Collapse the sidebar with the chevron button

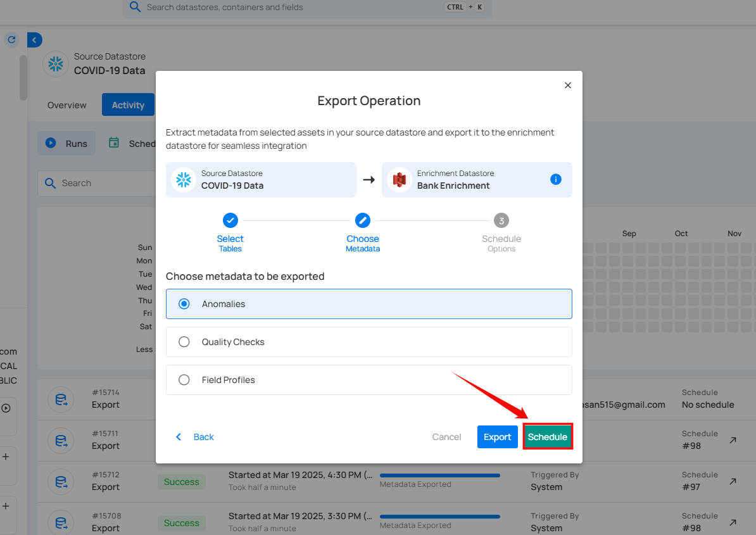click(x=34, y=40)
